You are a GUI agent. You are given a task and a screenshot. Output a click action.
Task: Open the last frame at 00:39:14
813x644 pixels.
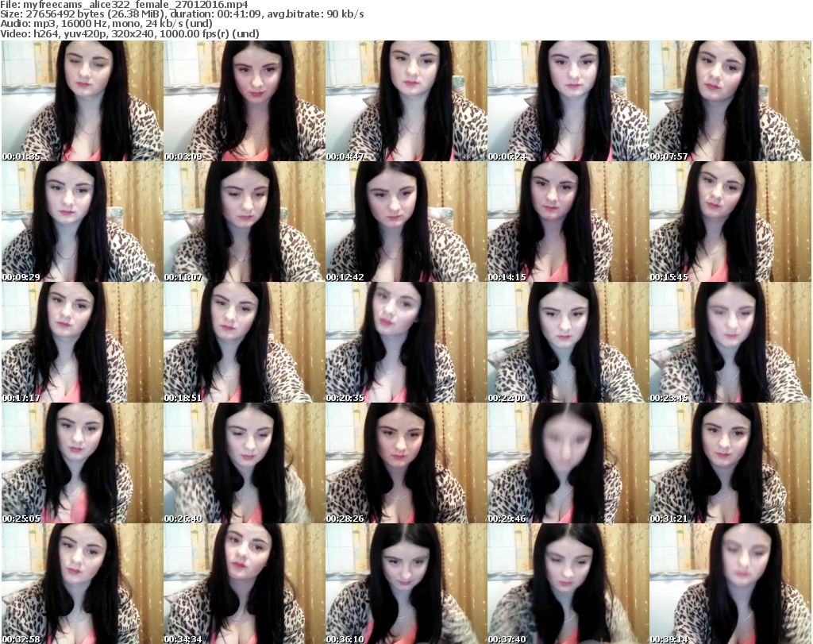[x=730, y=584]
